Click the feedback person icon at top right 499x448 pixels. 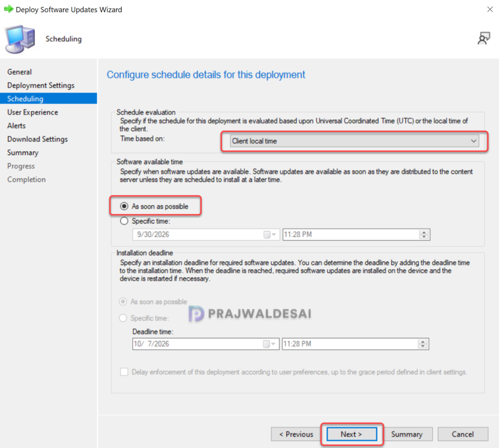[x=484, y=39]
